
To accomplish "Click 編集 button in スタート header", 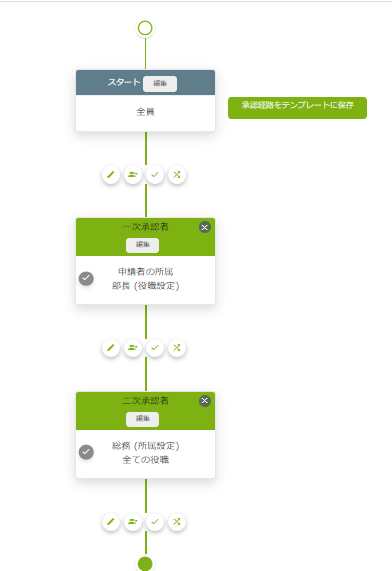I will coord(160,84).
